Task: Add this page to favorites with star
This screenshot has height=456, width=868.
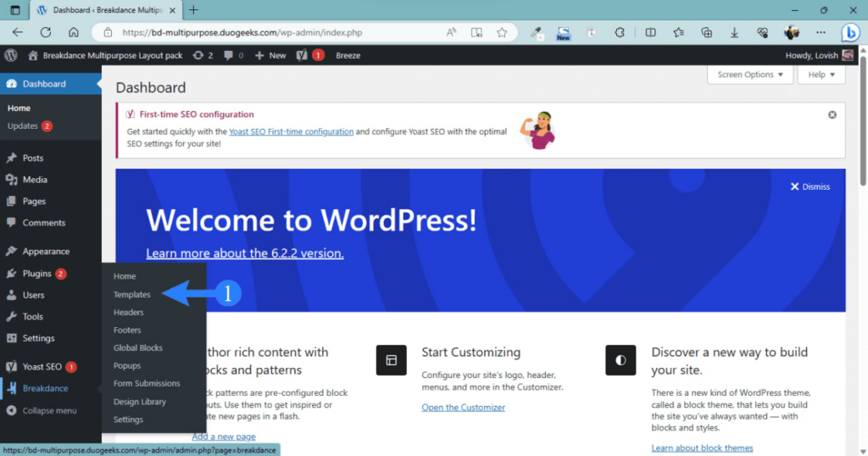Action: (502, 33)
